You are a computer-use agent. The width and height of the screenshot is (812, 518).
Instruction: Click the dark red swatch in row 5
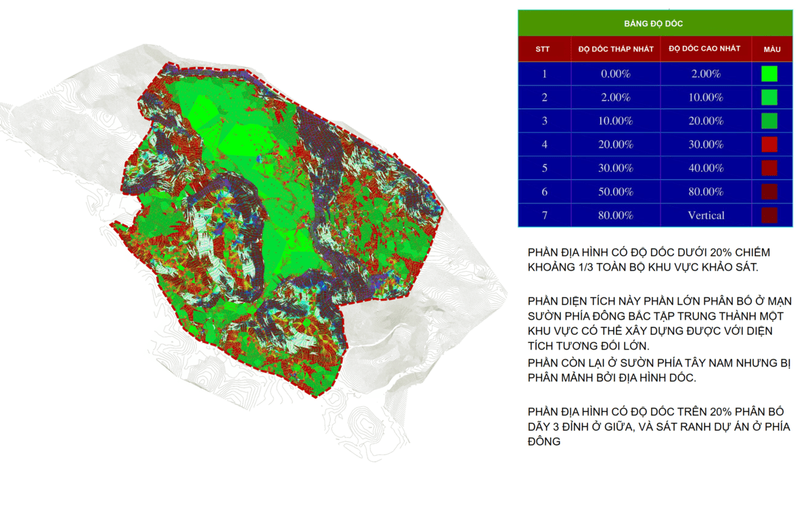click(769, 168)
